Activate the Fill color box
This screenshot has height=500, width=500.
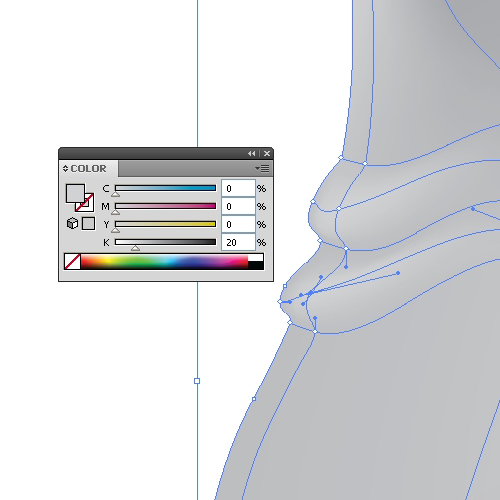tap(75, 193)
